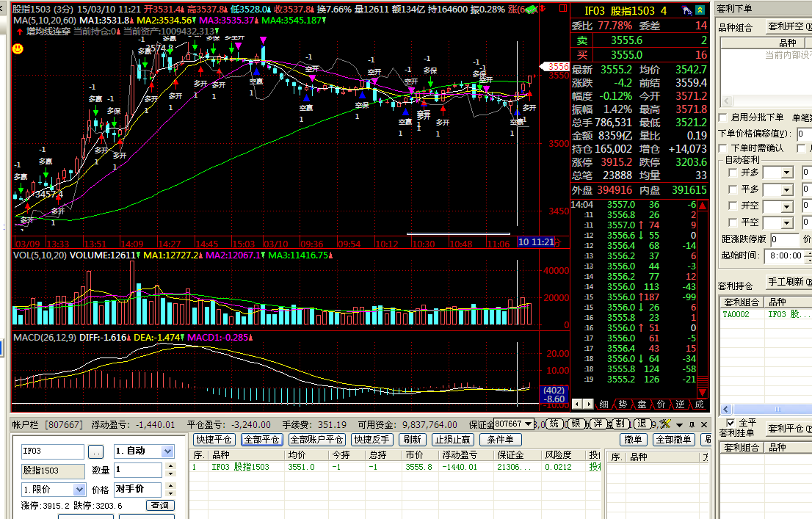Click the IF03 contract code input field
The image size is (812, 519).
[x=52, y=451]
